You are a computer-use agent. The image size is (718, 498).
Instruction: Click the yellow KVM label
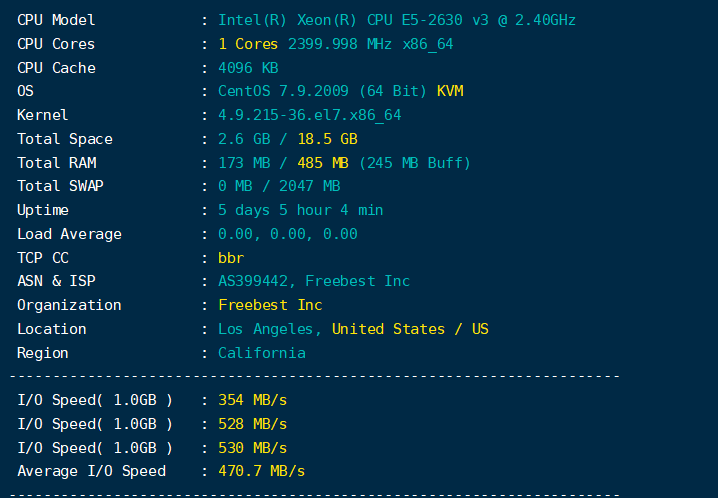coord(450,91)
